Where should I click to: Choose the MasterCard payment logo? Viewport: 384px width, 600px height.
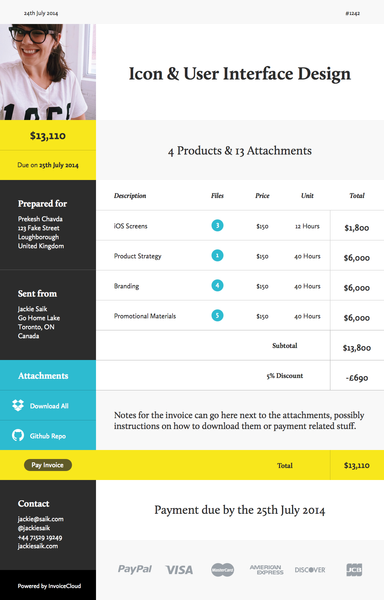[223, 570]
